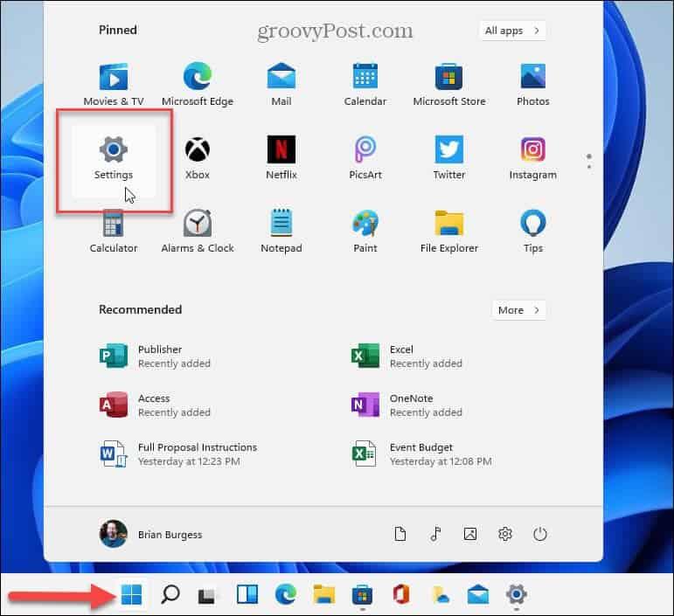Go to next page of pinned apps
The height and width of the screenshot is (616, 674).
pos(589,167)
